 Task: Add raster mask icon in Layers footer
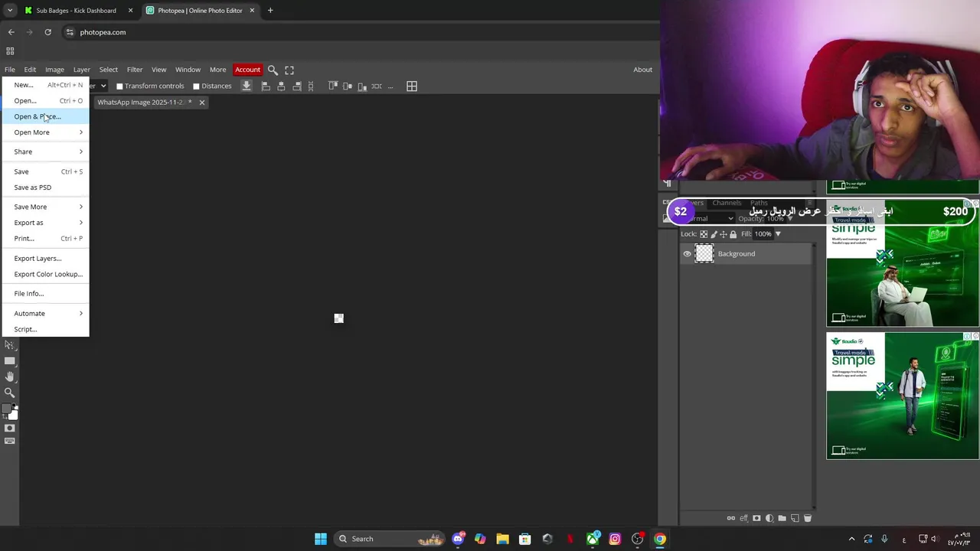click(756, 518)
